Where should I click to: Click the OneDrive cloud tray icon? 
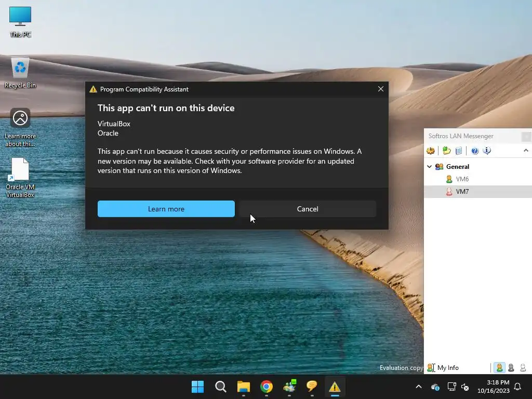[435, 387]
